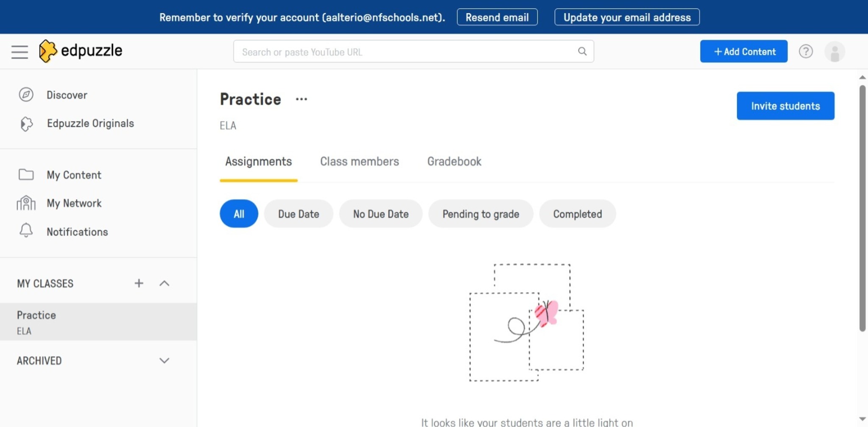The width and height of the screenshot is (868, 427).
Task: Click the YouTube URL search field
Action: (x=403, y=52)
